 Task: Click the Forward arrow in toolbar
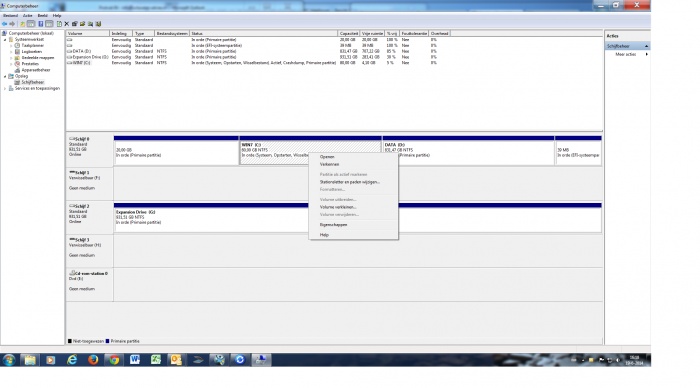pos(12,24)
